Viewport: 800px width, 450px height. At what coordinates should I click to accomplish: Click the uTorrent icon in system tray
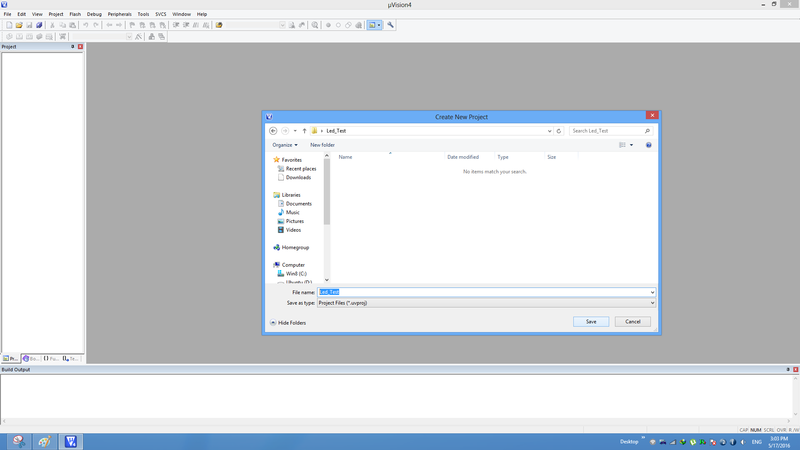693,442
